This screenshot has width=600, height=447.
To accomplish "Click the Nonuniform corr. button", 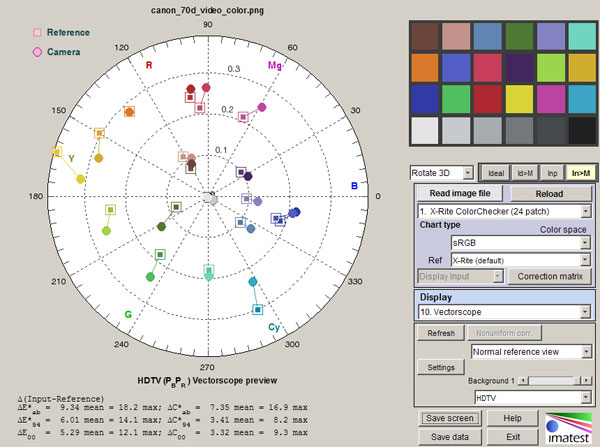I will point(504,333).
